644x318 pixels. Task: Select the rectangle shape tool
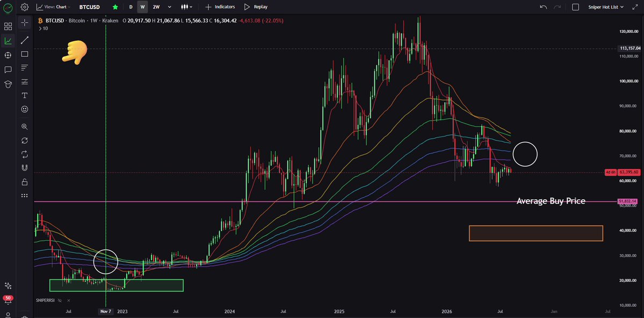tap(25, 54)
